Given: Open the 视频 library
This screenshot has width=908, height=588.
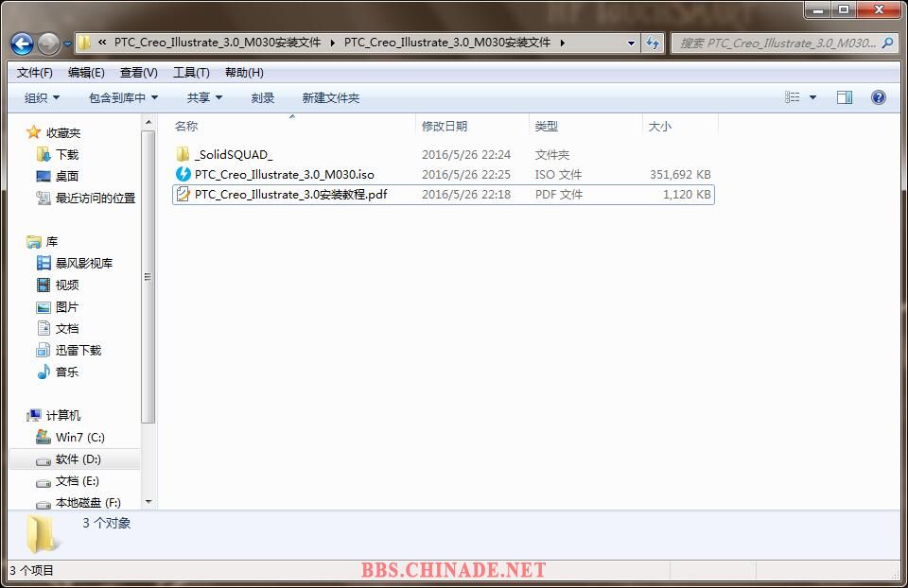Looking at the screenshot, I should 67,285.
